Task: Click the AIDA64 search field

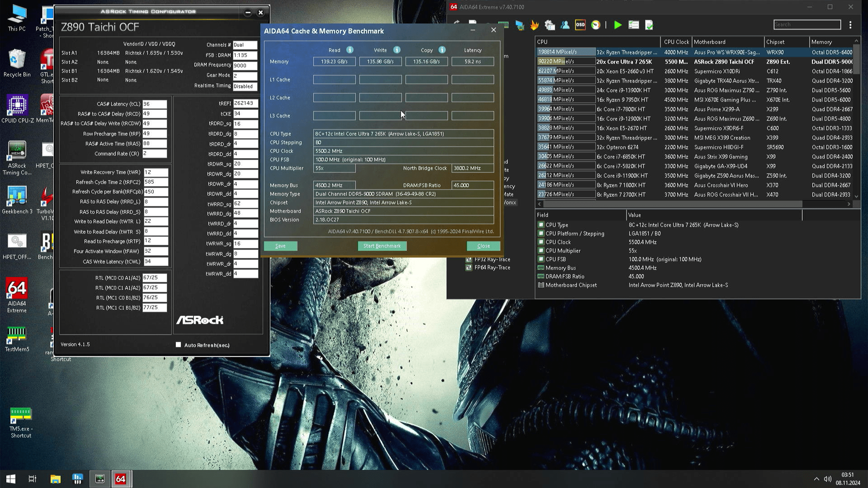Action: click(x=807, y=24)
